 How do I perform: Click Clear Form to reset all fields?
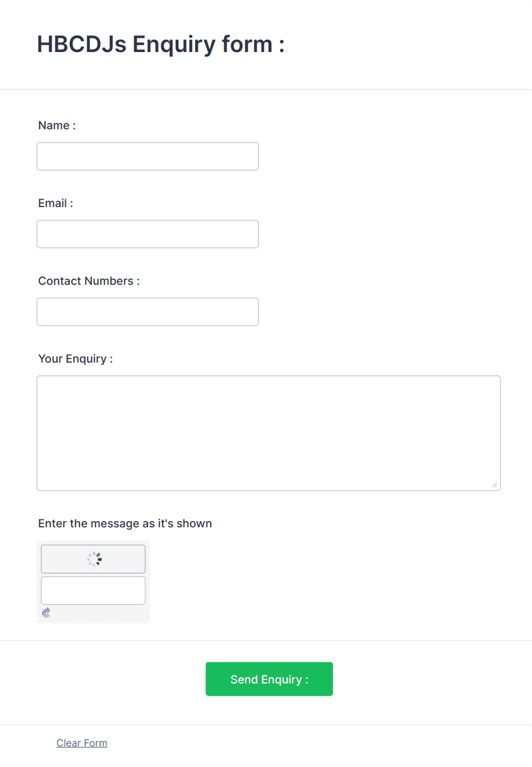pos(82,742)
